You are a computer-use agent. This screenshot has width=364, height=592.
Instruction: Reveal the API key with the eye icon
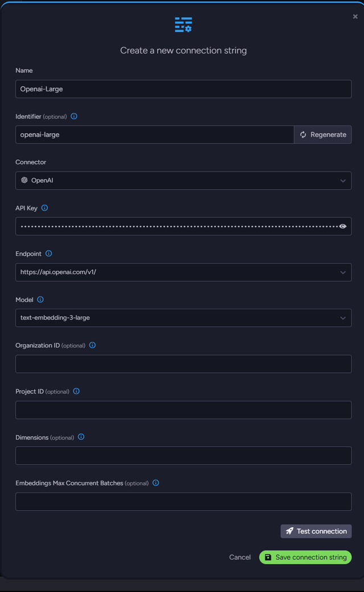point(343,226)
